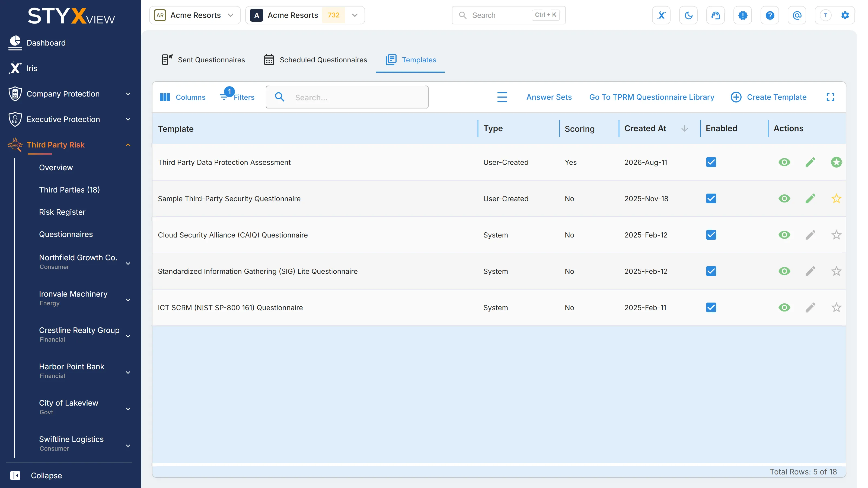The image size is (868, 488).
Task: Expand Harbor Point Bank entry
Action: (x=128, y=373)
